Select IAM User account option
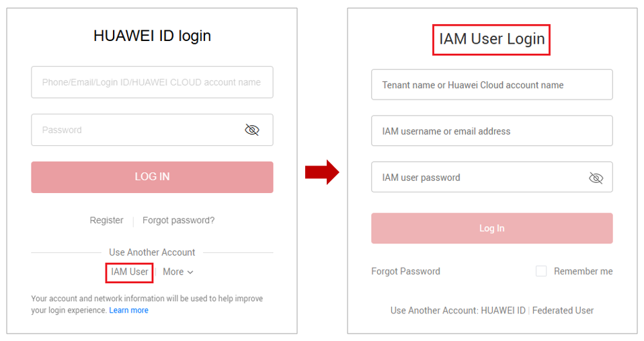 (x=130, y=272)
